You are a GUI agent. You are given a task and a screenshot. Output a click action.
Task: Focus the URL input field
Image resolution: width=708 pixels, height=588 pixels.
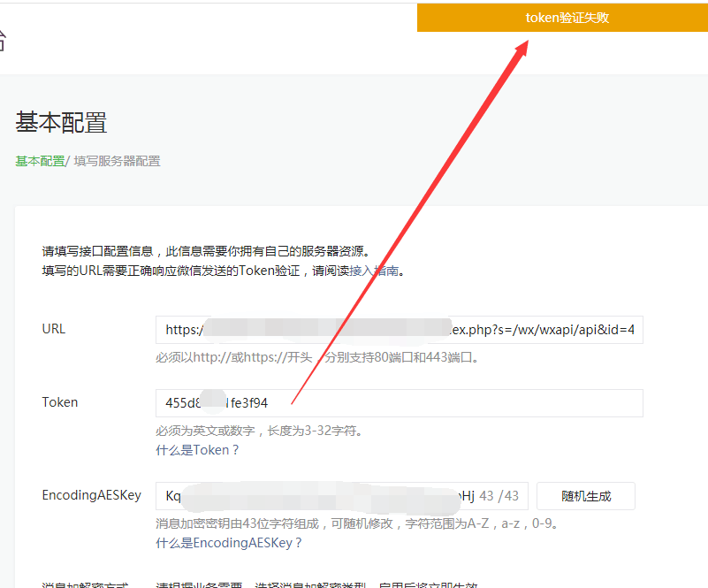[x=399, y=330]
